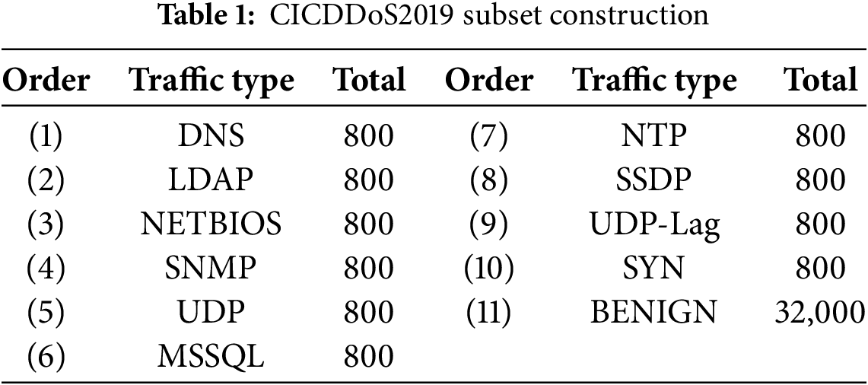This screenshot has height=385, width=868.
Task: Click the BENIGN traffic type cell
Action: pyautogui.click(x=654, y=312)
